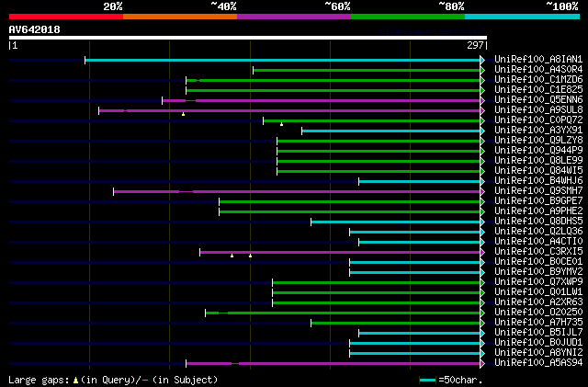Click the cyan alignment bar of A3YX91
This screenshot has width=588, height=387.
[390, 131]
